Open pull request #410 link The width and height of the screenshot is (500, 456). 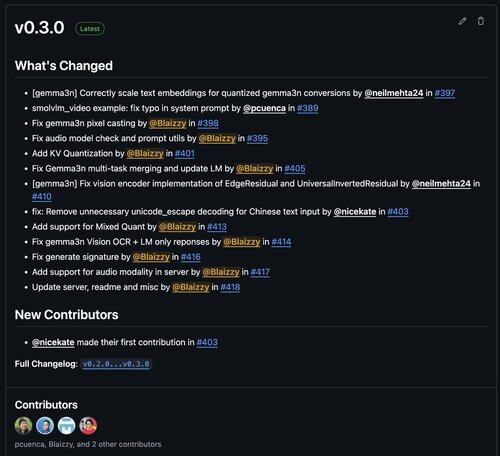tap(42, 197)
